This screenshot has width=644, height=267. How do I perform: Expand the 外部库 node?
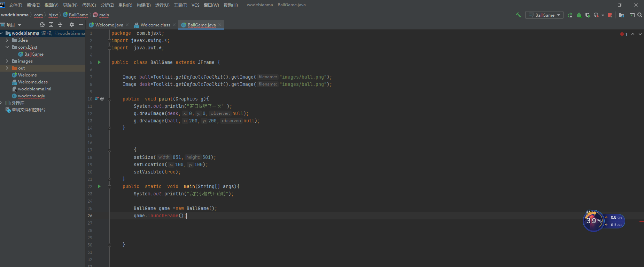coord(2,103)
